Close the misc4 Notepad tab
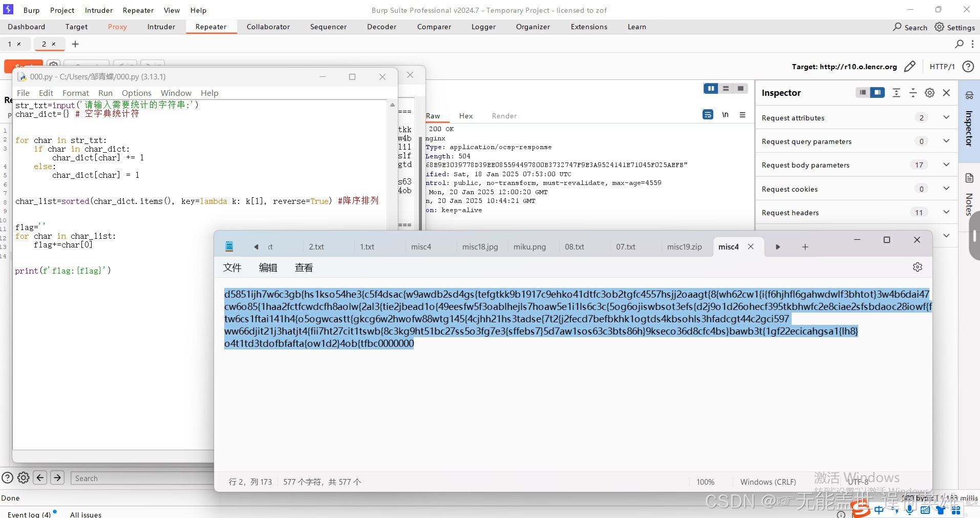The width and height of the screenshot is (980, 518). point(751,246)
